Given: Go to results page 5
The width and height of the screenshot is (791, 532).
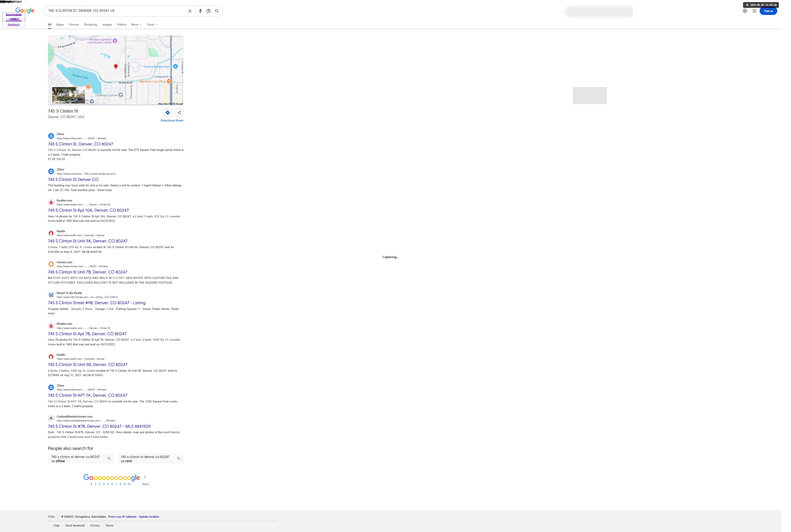Looking at the screenshot, I should pyautogui.click(x=108, y=485).
